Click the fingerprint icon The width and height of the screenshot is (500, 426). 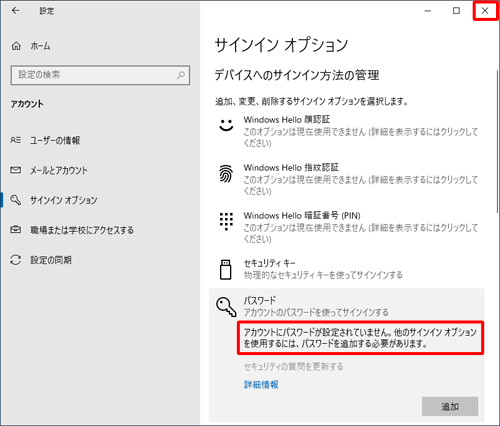click(226, 174)
